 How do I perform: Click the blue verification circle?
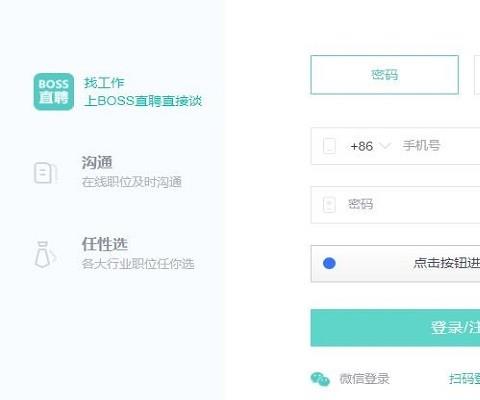point(329,263)
